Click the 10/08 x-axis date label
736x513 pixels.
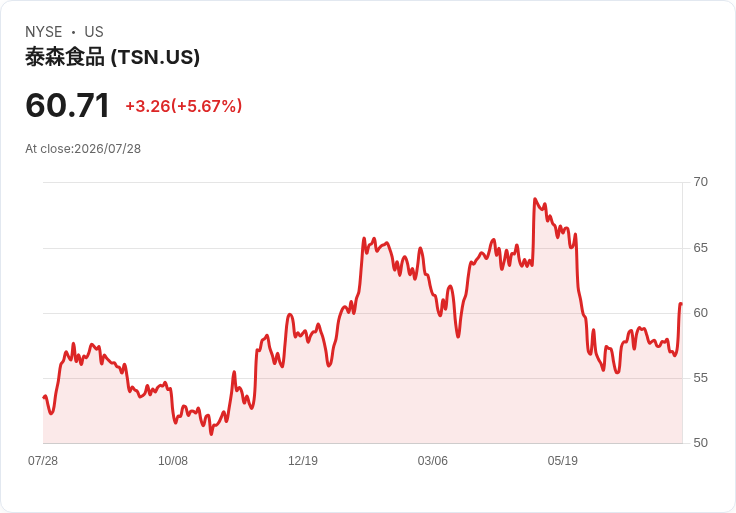click(x=173, y=461)
